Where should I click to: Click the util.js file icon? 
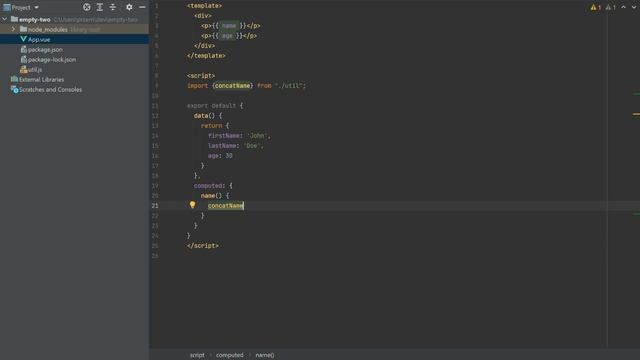tap(24, 69)
